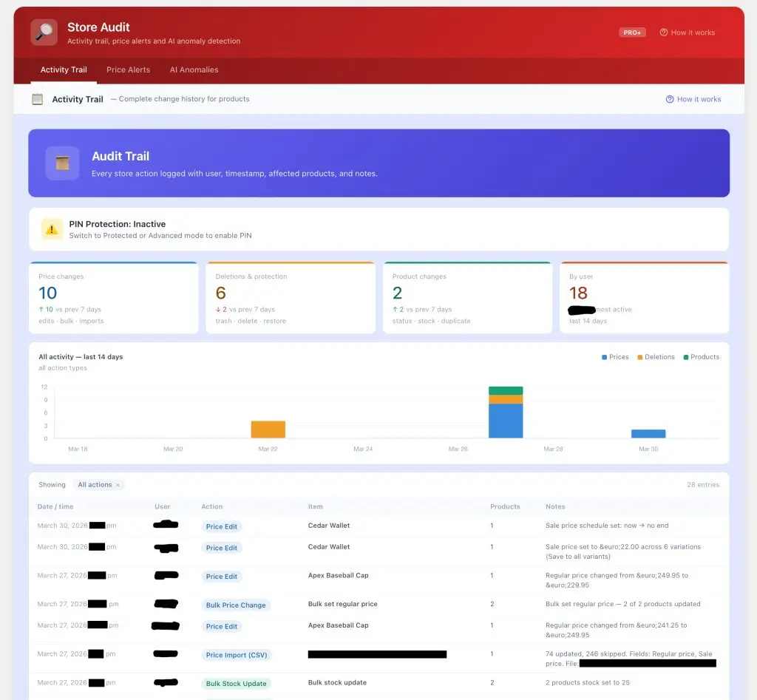Remove the All actions filter chip
Screen dimensions: 757x700
pos(118,485)
